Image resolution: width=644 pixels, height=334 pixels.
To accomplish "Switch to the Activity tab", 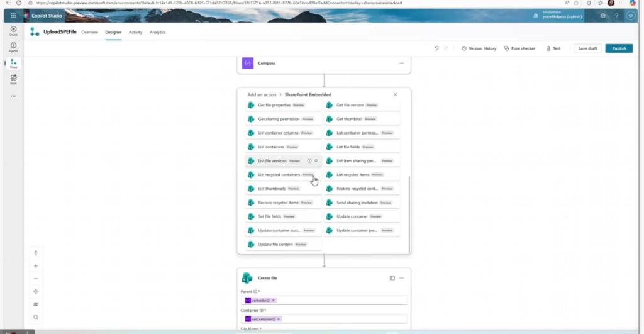I will click(135, 32).
